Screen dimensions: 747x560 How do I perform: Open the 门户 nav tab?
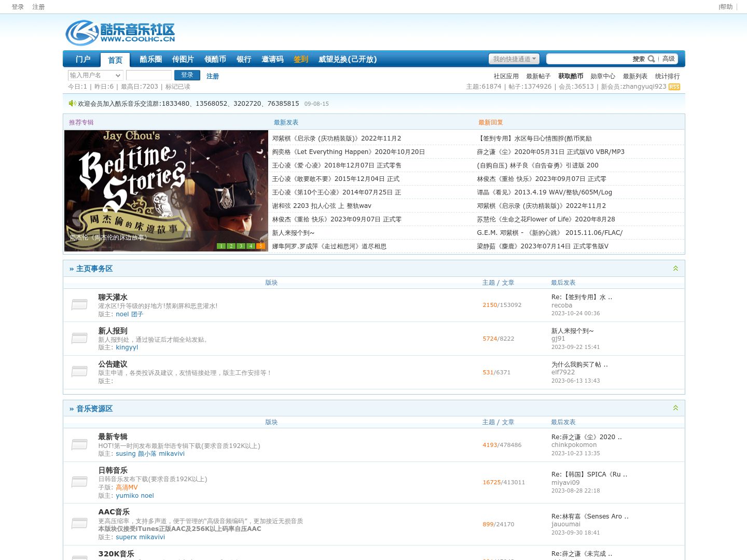(83, 59)
